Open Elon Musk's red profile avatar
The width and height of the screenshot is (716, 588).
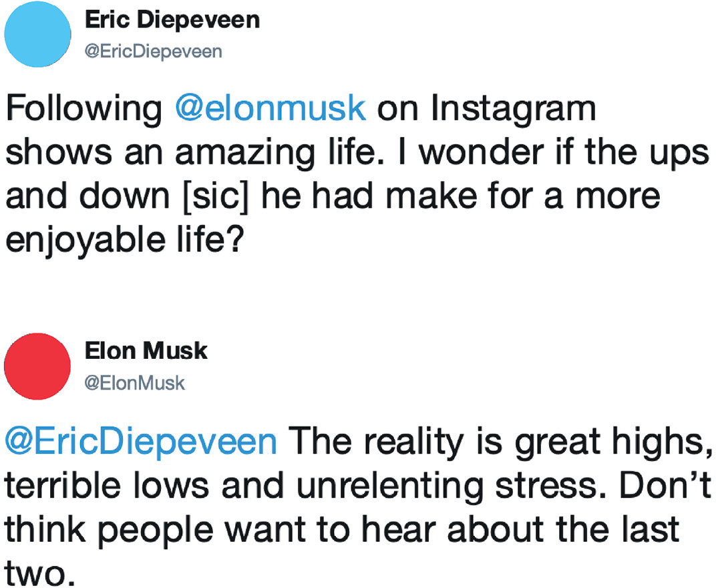tap(37, 366)
